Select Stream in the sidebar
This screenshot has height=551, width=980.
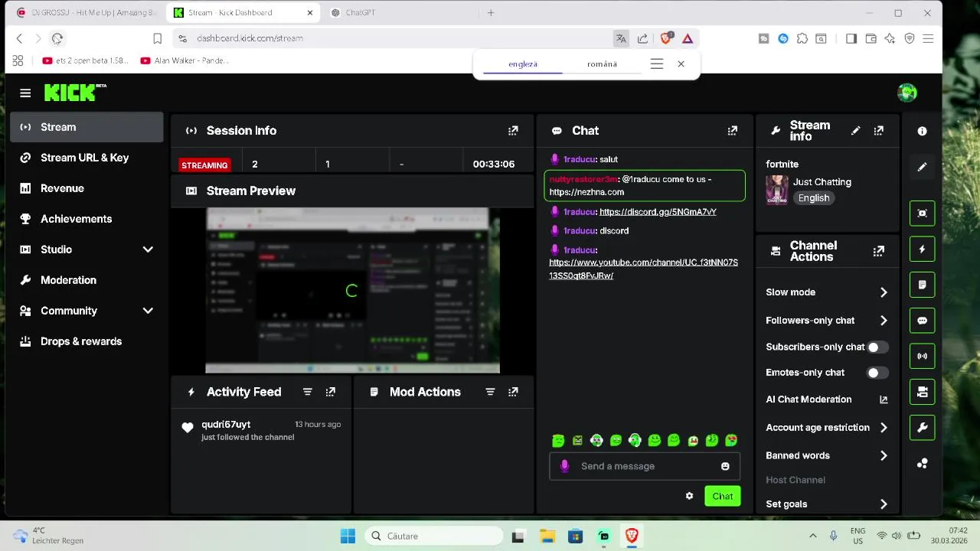coord(87,127)
